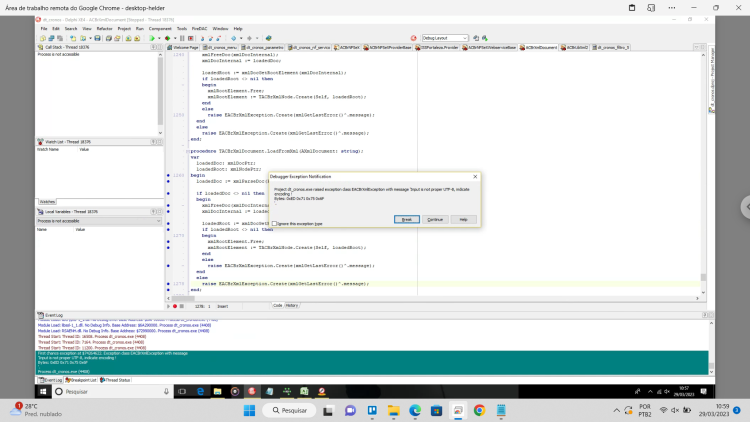Image resolution: width=750 pixels, height=422 pixels.
Task: Open the Edit menu
Action: [x=56, y=29]
